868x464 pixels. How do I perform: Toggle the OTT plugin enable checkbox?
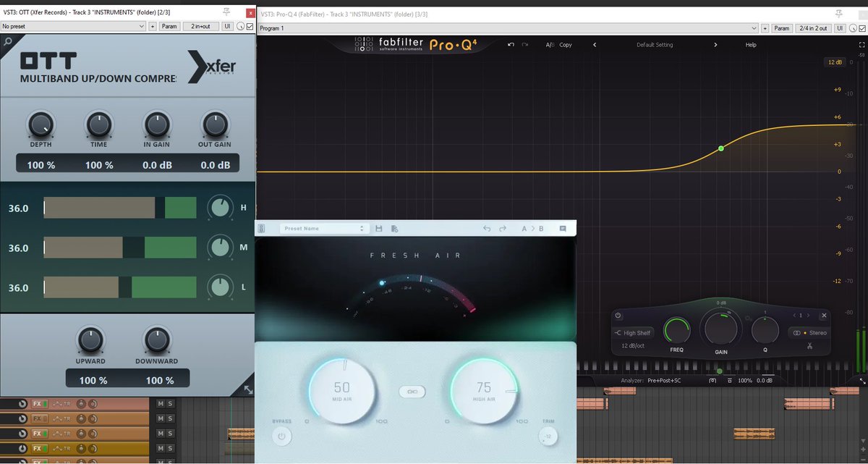[250, 27]
